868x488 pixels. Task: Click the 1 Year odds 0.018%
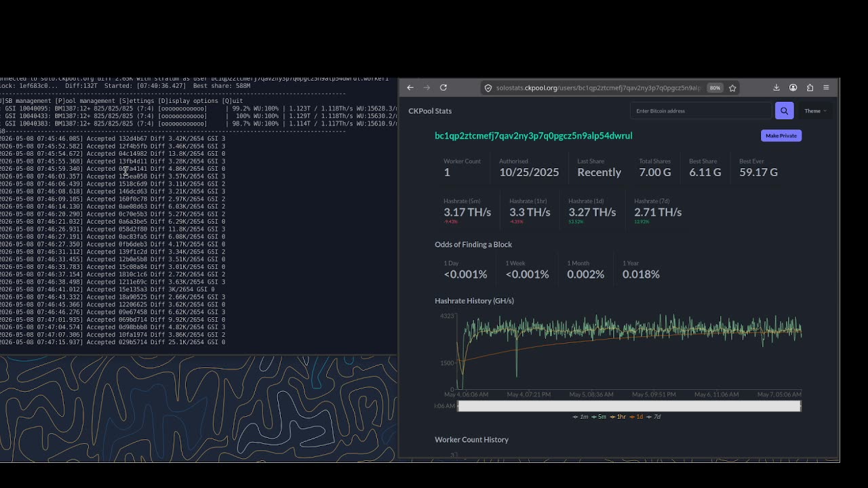tap(641, 274)
